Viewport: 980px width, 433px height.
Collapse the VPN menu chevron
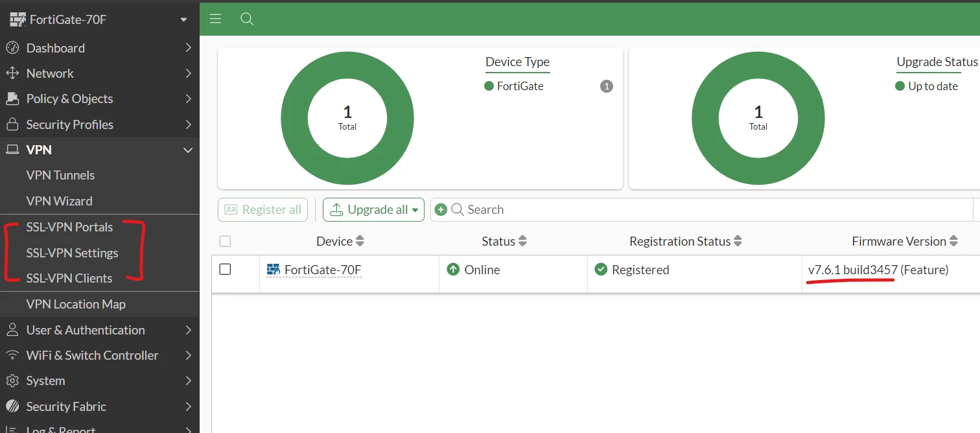click(x=188, y=150)
